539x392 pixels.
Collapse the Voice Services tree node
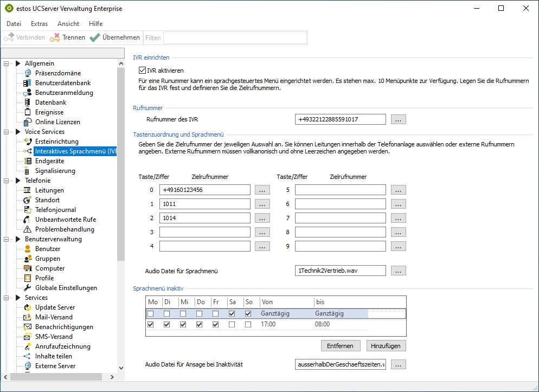6,132
